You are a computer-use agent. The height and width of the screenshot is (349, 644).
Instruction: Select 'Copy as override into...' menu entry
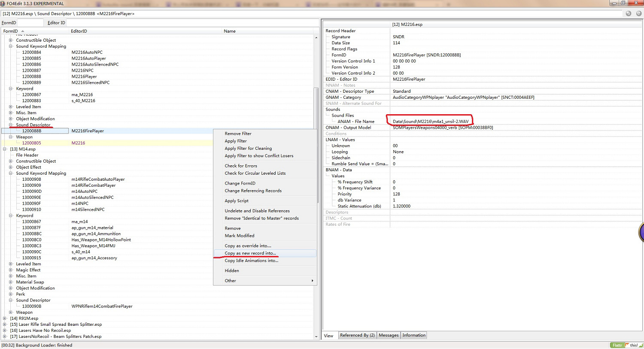[248, 246]
